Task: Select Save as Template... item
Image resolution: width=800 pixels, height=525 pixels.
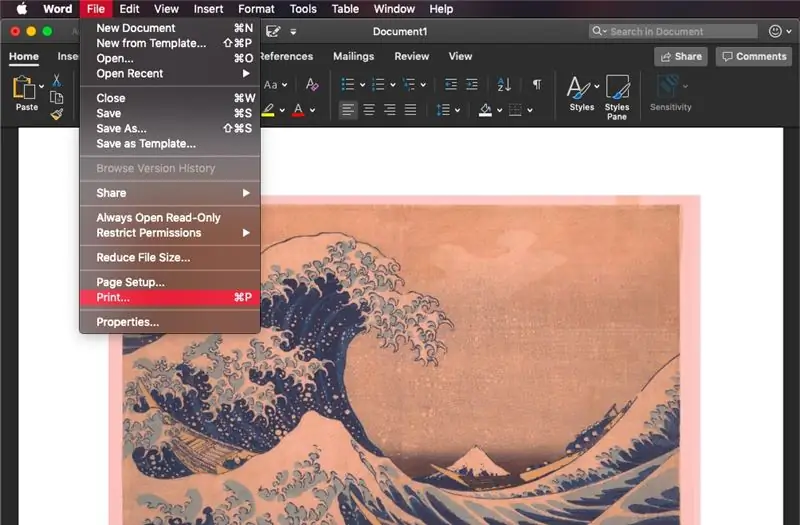Action: 170,144
